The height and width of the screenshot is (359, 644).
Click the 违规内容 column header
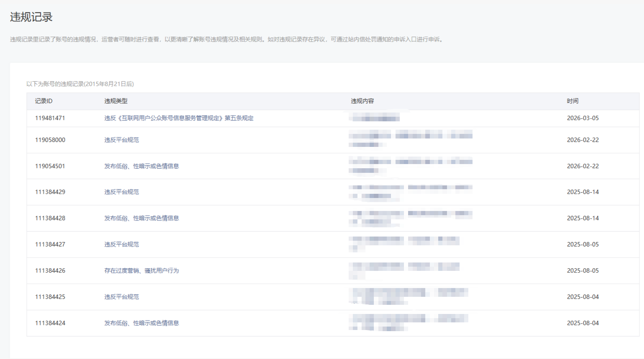coord(362,101)
